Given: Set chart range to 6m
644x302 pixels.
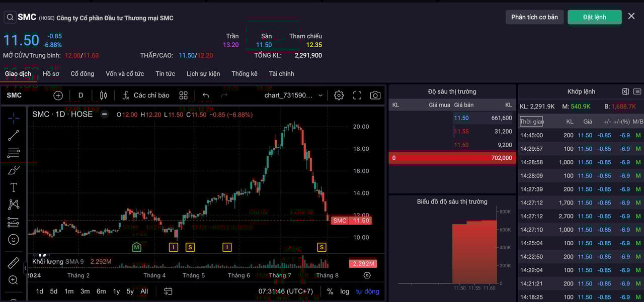Looking at the screenshot, I should coord(101,291).
